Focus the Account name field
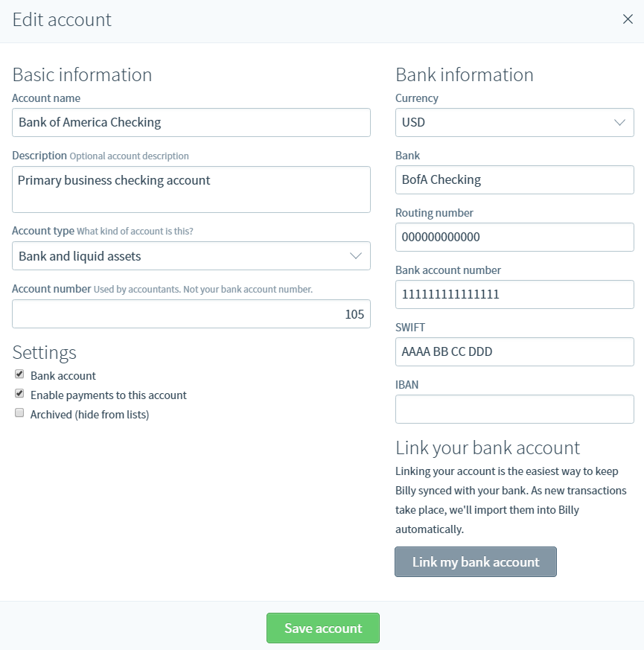644x650 pixels. click(191, 122)
